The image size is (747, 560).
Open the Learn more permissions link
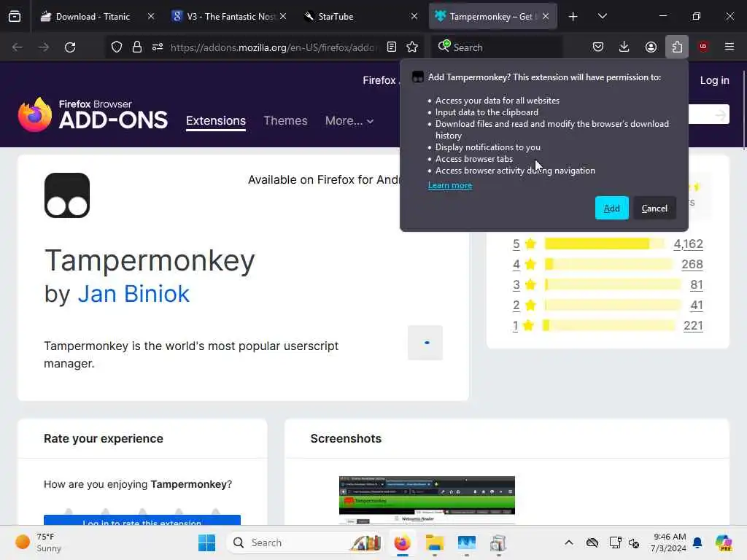pos(449,185)
